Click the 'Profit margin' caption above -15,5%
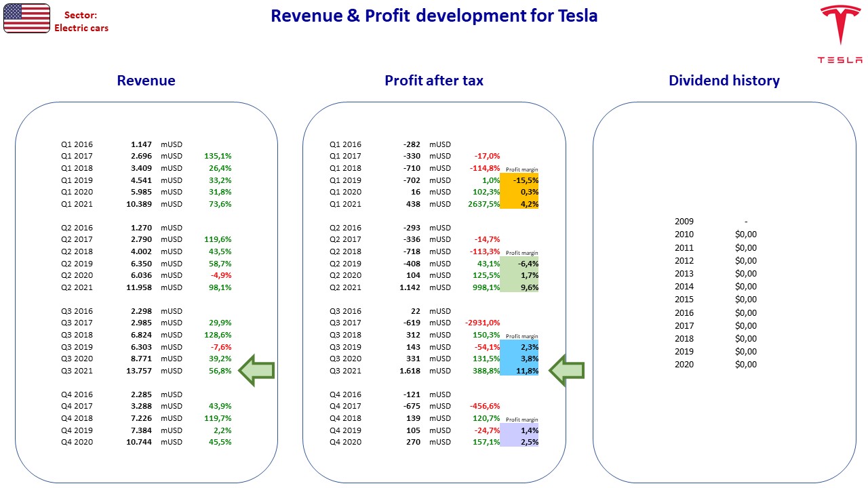This screenshot has width=868, height=488. coord(521,169)
